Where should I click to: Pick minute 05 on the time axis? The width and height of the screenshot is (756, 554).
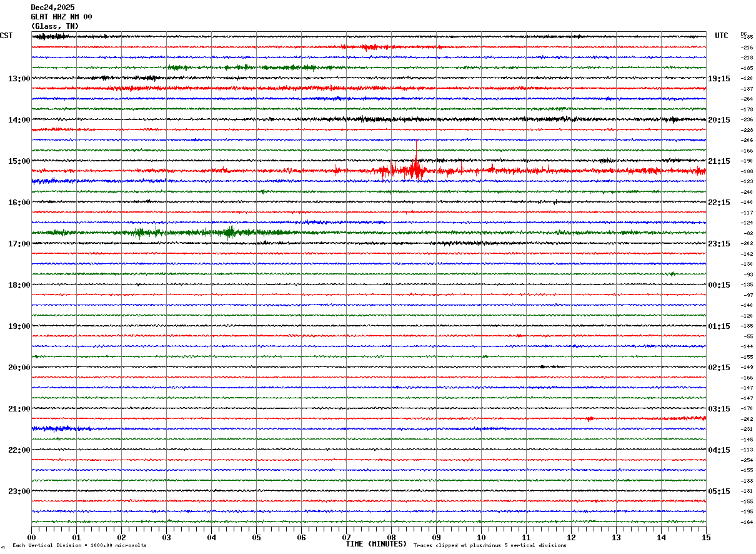click(x=256, y=537)
